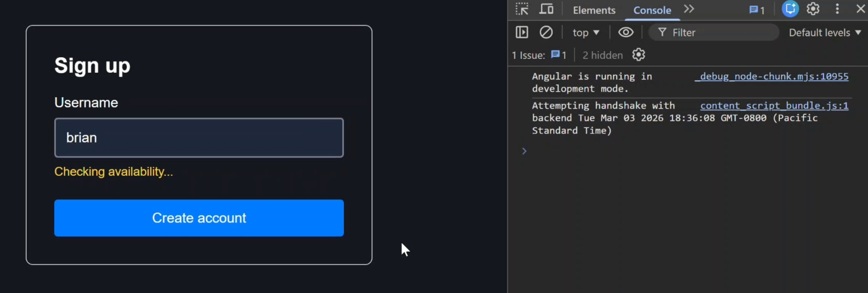
Task: Click the 'Checking availability...' status text
Action: pos(114,171)
